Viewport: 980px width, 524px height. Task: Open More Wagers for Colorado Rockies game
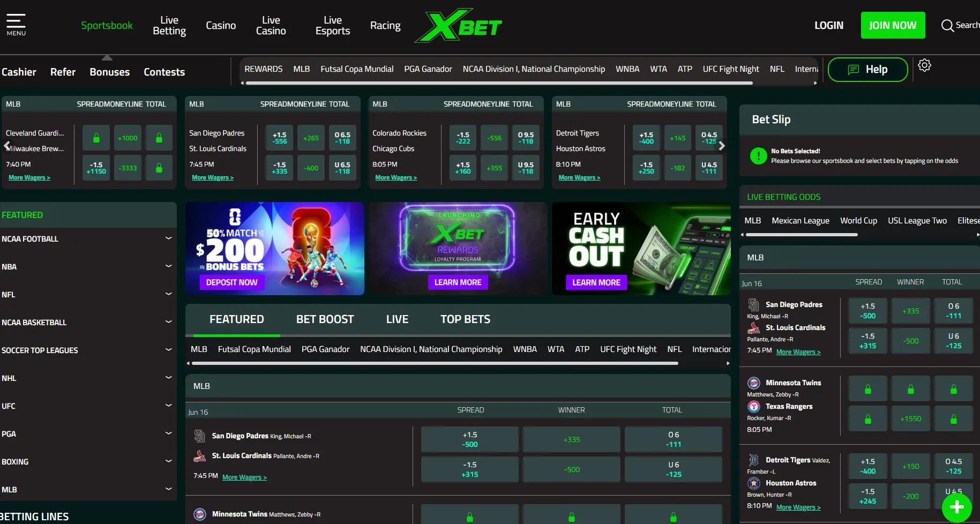point(396,177)
